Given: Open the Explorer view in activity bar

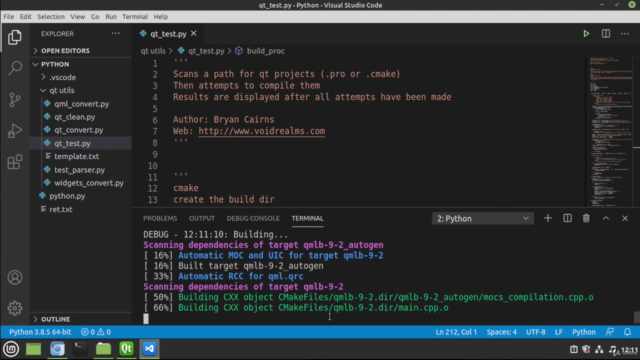Looking at the screenshot, I should pos(15,37).
